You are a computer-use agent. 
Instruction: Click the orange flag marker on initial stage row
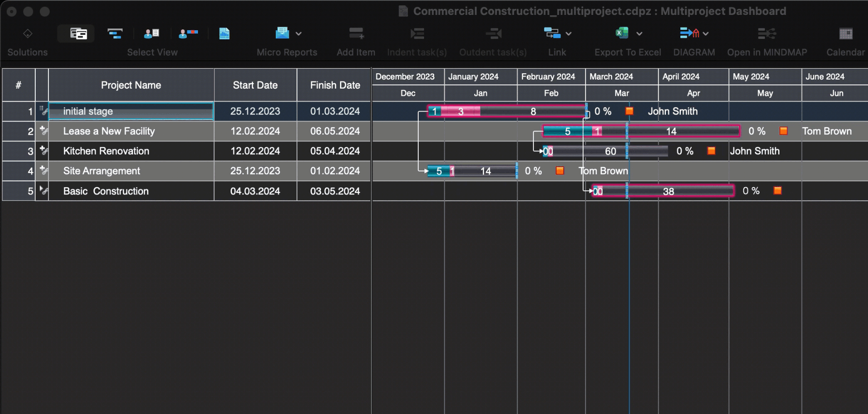629,111
